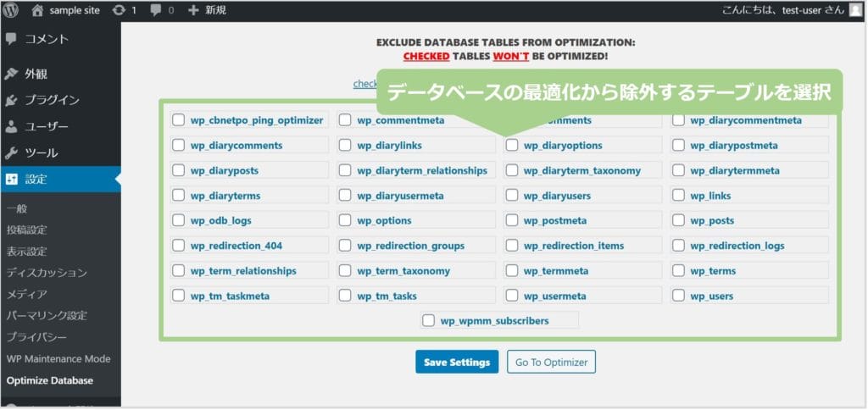Screen dimensions: 868x410
Task: Tick the wp_diaryoptions checkbox
Action: click(512, 146)
